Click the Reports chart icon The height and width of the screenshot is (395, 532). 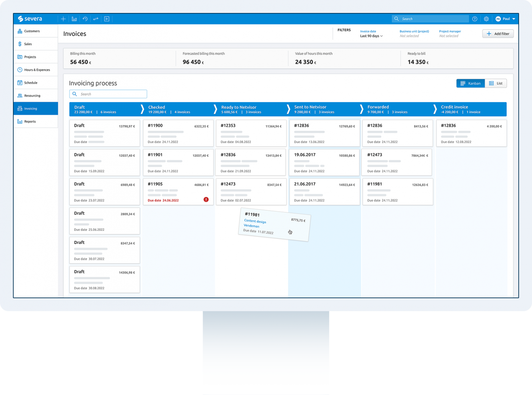coord(20,122)
